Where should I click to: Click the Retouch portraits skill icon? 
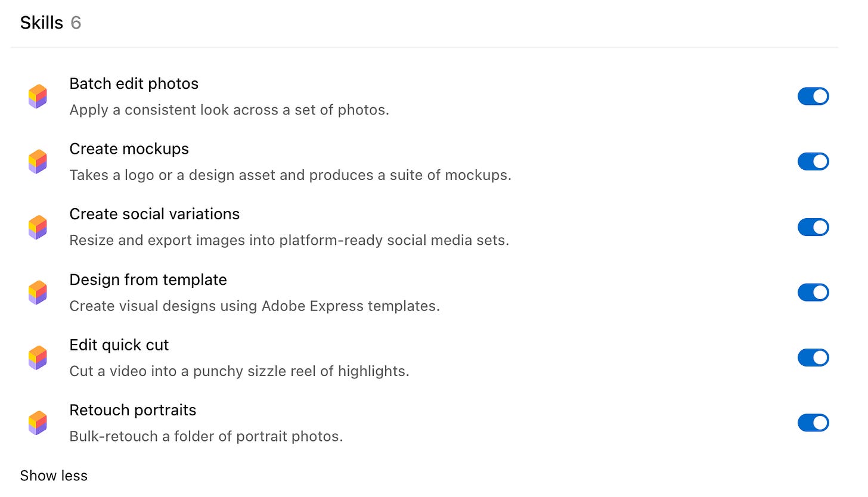(38, 423)
